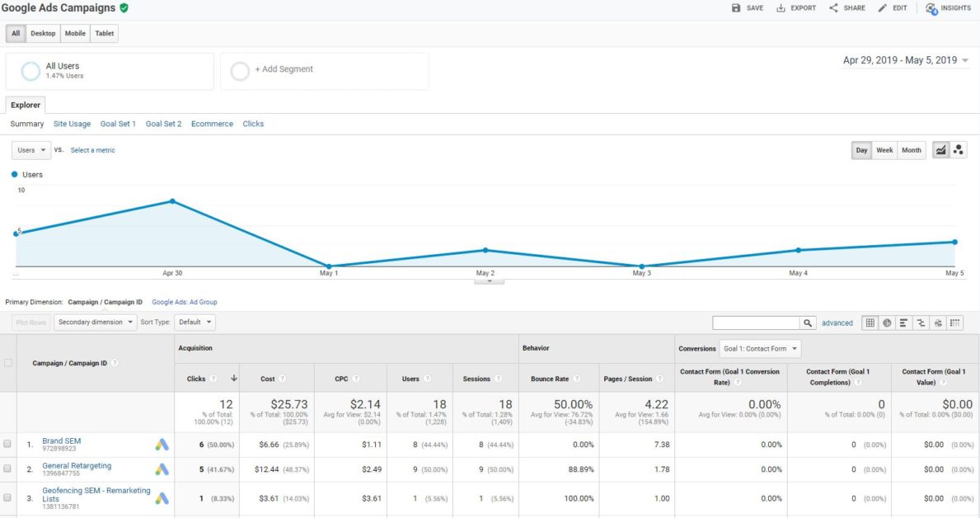
Task: Select the All devices toggle
Action: click(16, 34)
